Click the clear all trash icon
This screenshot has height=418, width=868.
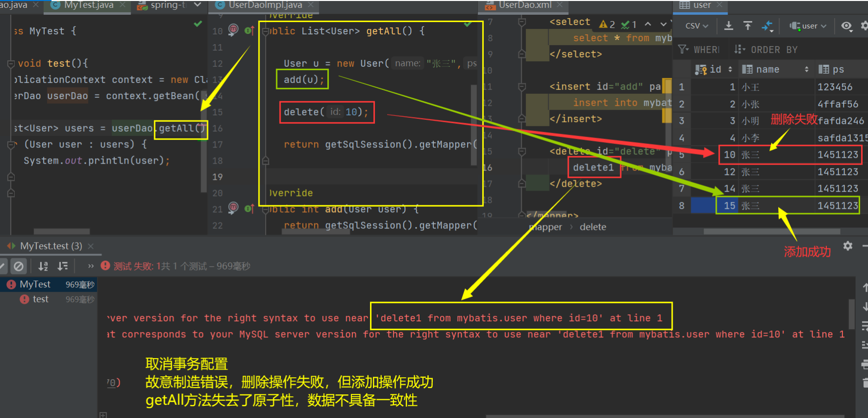coord(865,383)
